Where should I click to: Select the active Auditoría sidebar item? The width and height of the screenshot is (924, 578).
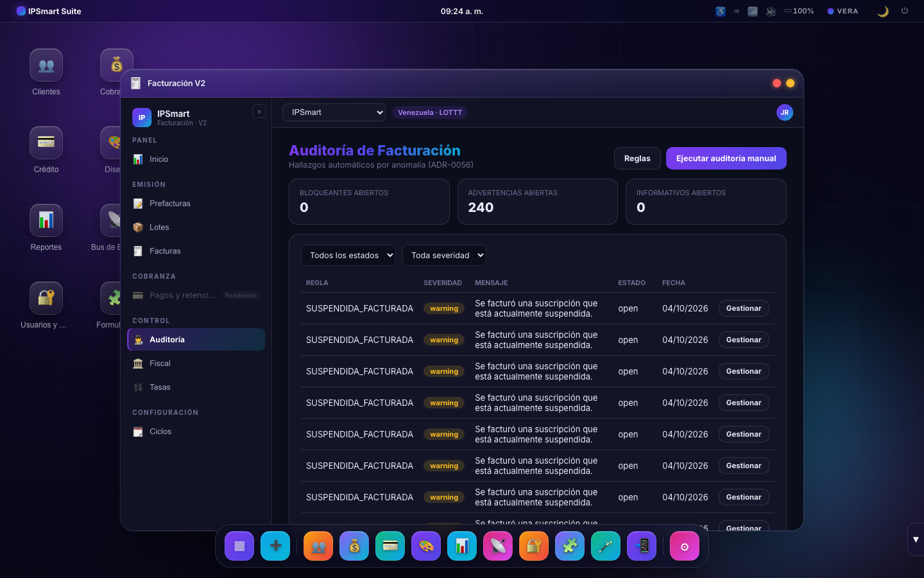(196, 340)
